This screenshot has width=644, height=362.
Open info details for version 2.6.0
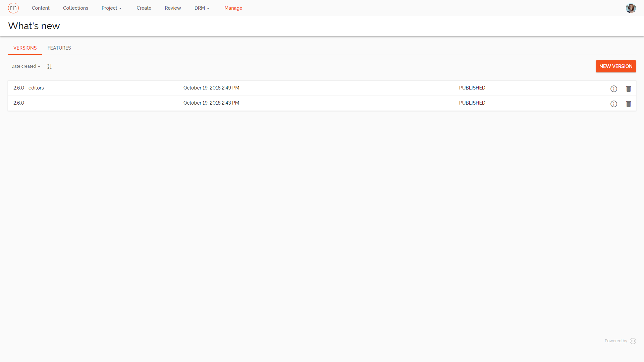pos(614,104)
